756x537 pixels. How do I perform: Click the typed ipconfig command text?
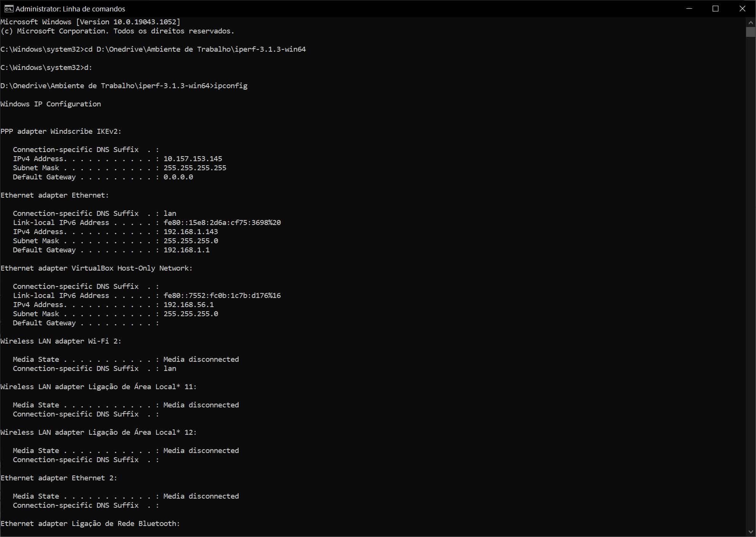[230, 86]
